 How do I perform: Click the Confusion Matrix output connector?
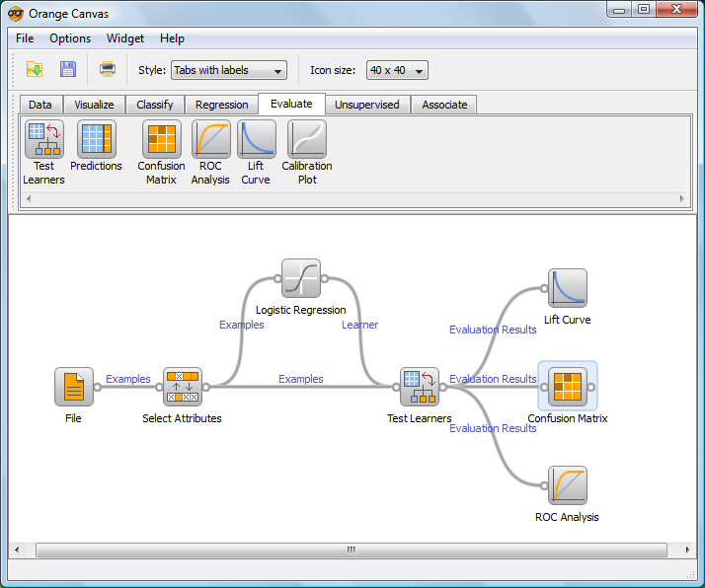(x=591, y=387)
